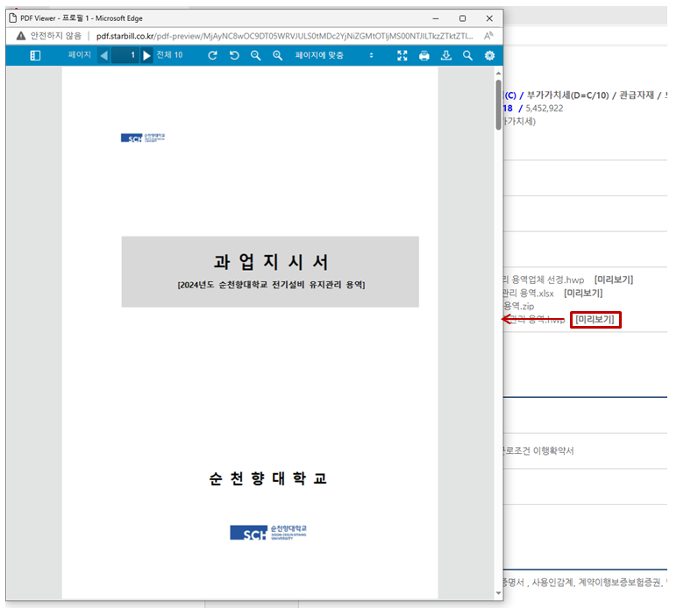Click the subtitle '[2024년도 순천향대학교 전기설비 유지관리 용역]'

[271, 285]
